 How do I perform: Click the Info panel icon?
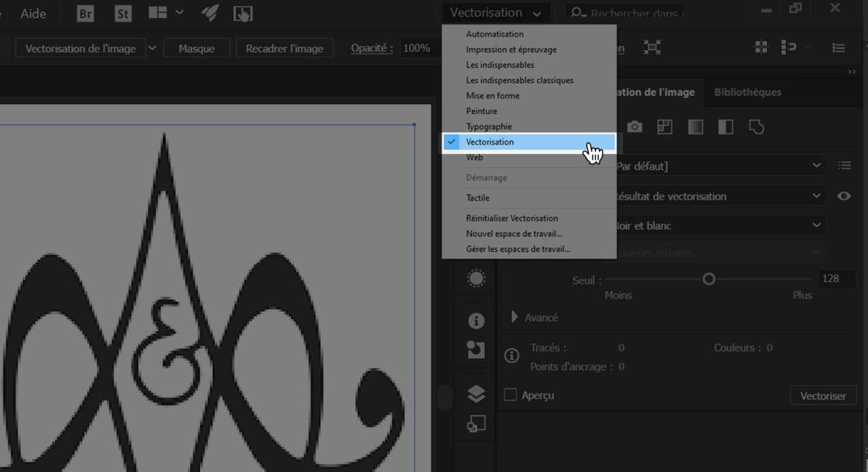[475, 321]
